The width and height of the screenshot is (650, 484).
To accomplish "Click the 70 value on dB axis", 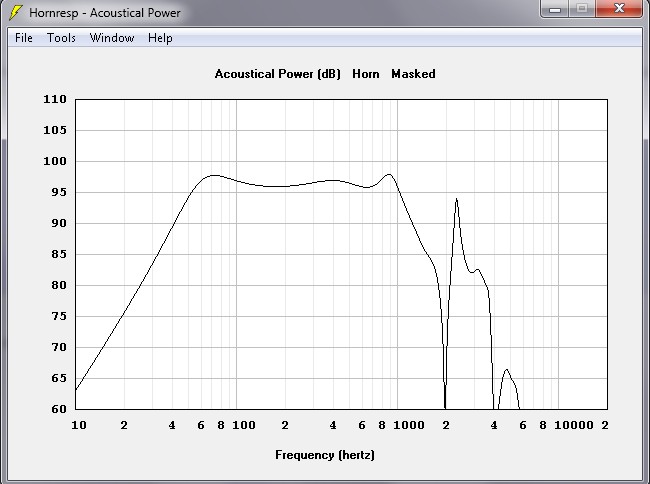I will pos(58,348).
